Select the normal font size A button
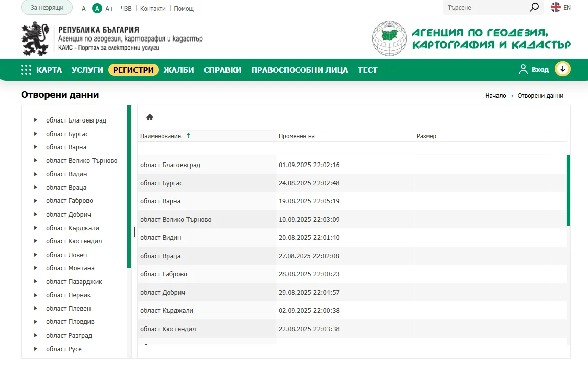588x367 pixels. click(97, 8)
